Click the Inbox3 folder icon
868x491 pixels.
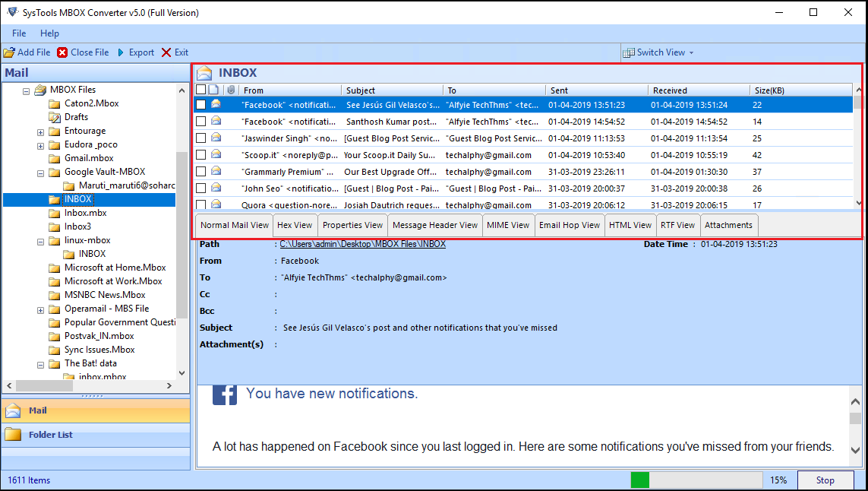point(54,226)
